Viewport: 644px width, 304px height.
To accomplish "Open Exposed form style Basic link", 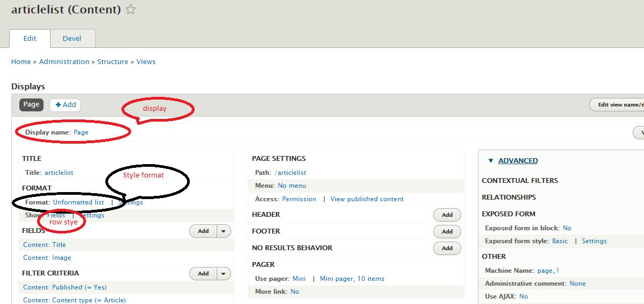I will pos(560,241).
